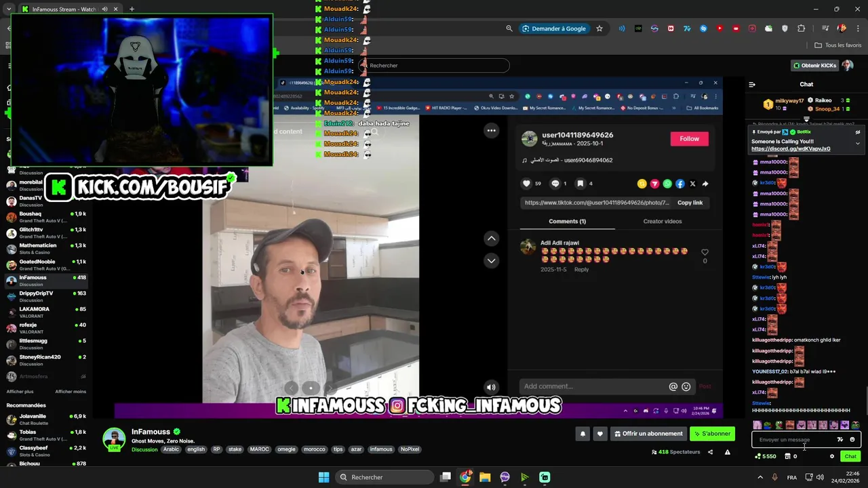
Task: Click the TikTok bookmark save icon
Action: tap(580, 184)
